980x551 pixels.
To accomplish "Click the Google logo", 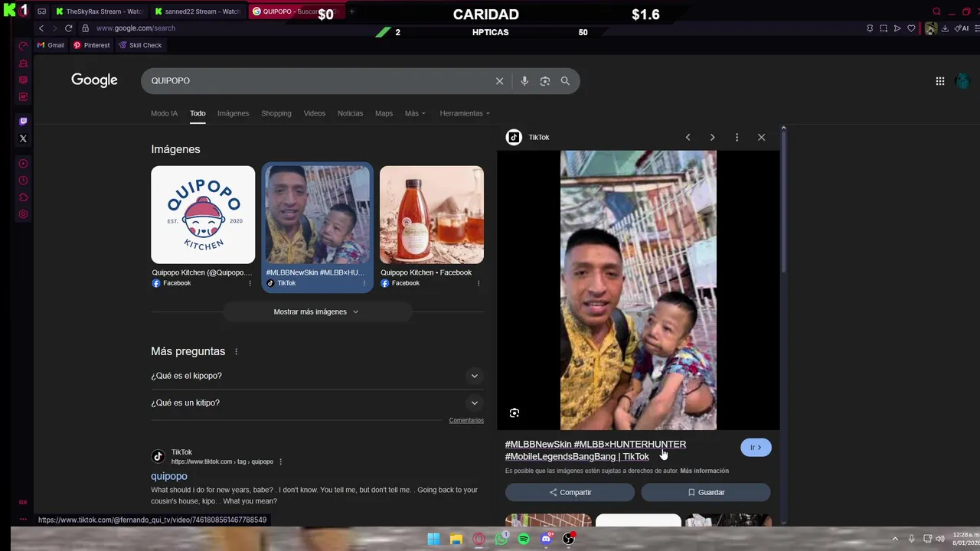I will 94,80.
